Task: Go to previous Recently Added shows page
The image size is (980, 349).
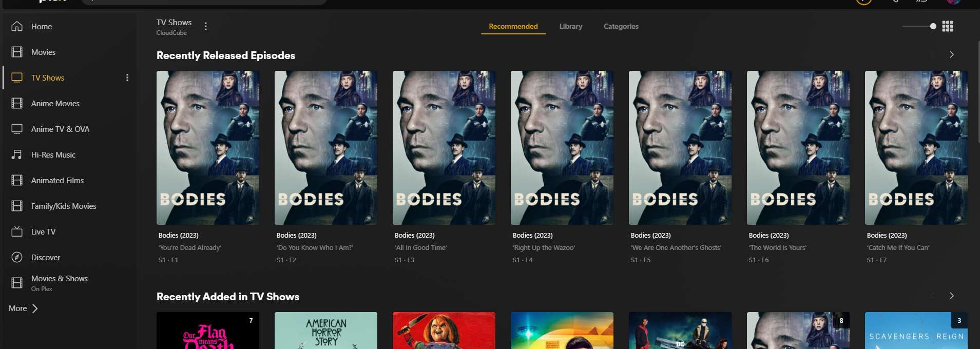Action: click(x=932, y=296)
